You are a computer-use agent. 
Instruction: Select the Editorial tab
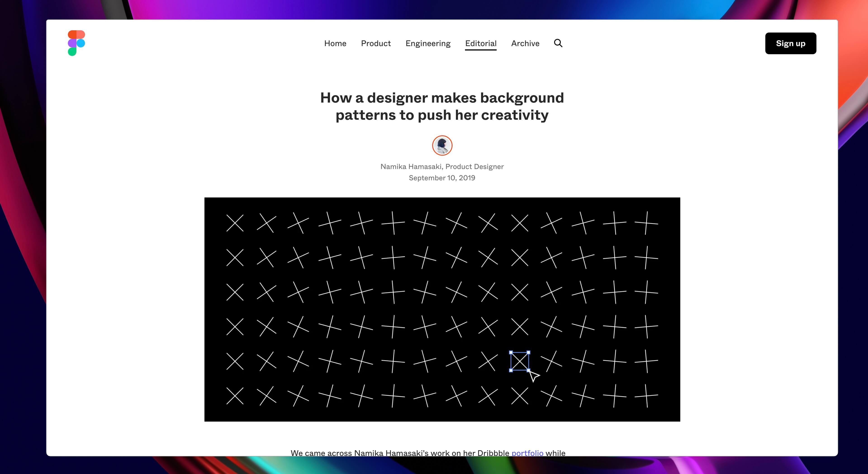tap(481, 43)
